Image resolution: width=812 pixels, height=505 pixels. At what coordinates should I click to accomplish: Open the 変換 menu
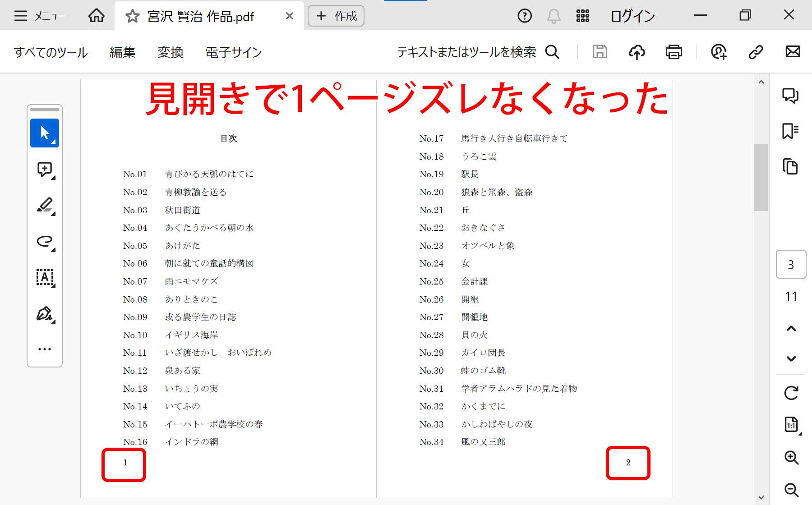click(170, 52)
